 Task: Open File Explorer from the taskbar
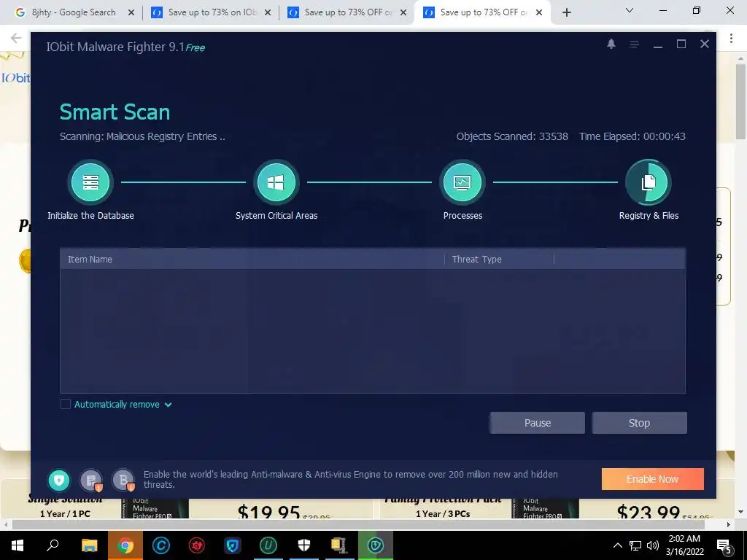[89, 545]
